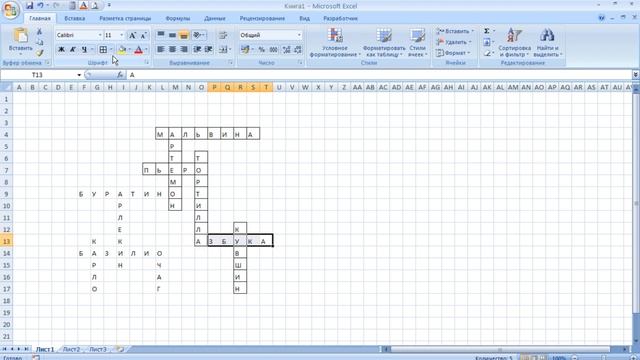Select the whole sheet corner button
The image size is (640, 360).
click(6, 87)
